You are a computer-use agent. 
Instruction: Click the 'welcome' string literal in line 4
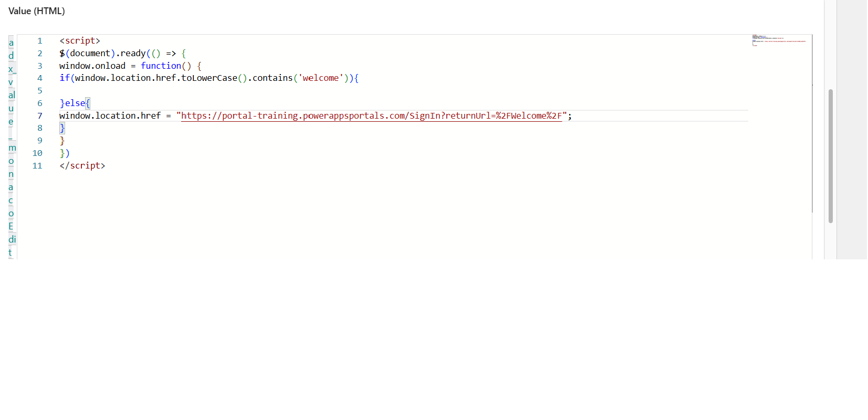click(x=320, y=78)
